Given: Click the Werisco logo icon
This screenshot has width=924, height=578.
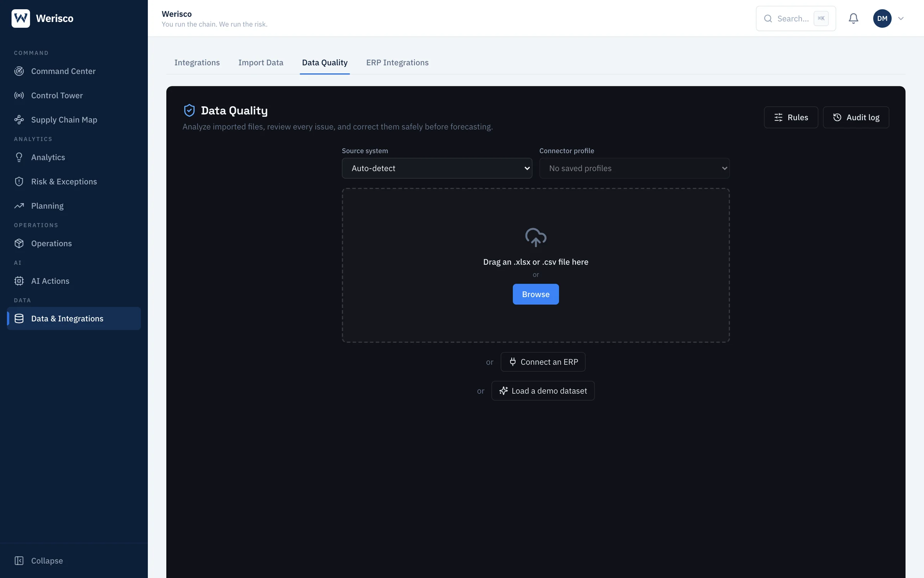Looking at the screenshot, I should (x=21, y=18).
